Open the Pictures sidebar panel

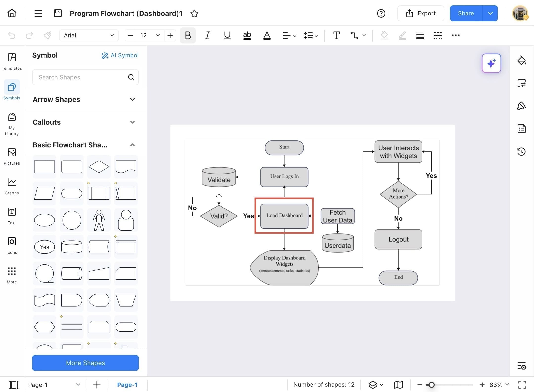point(12,156)
